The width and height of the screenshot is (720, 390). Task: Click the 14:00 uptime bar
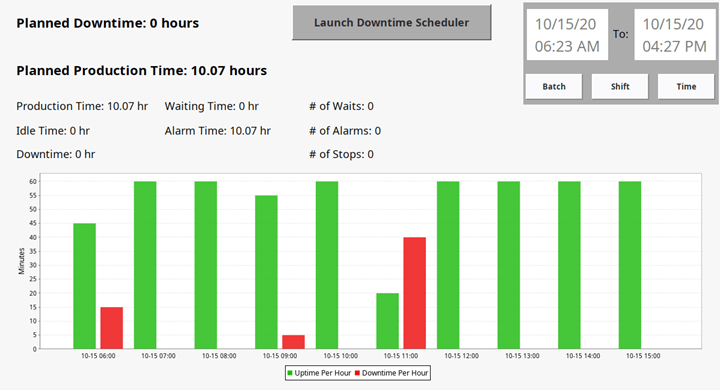(x=569, y=265)
